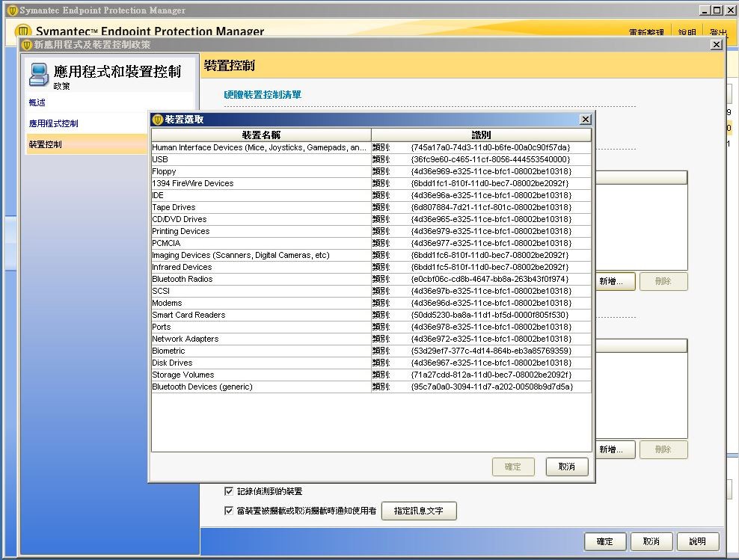Minimize the Symantec Endpoint Protection Manager window

pyautogui.click(x=705, y=10)
